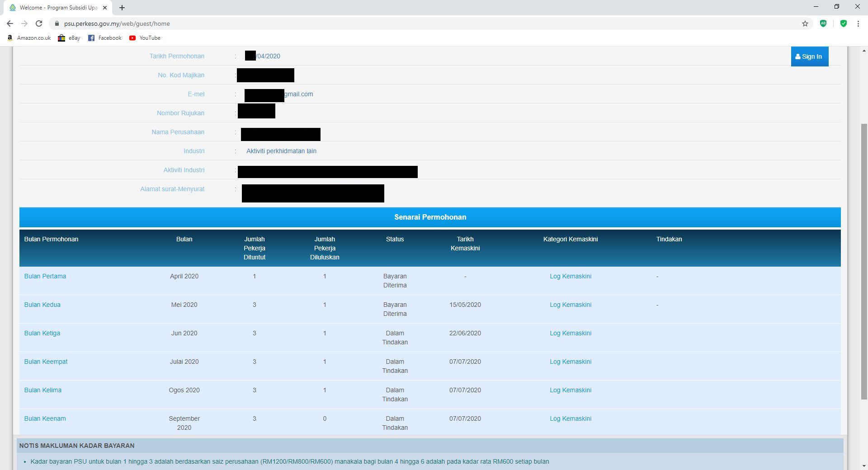The height and width of the screenshot is (470, 868).
Task: Click the Sign In button
Action: pyautogui.click(x=809, y=56)
